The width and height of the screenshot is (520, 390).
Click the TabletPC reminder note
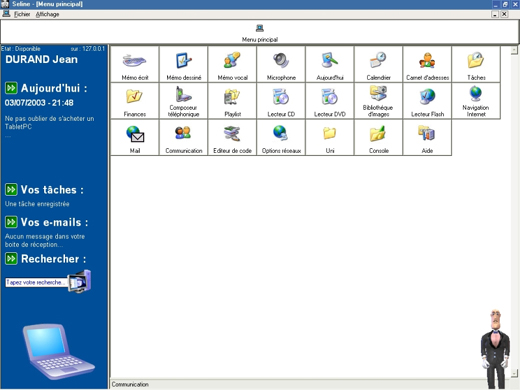point(49,122)
